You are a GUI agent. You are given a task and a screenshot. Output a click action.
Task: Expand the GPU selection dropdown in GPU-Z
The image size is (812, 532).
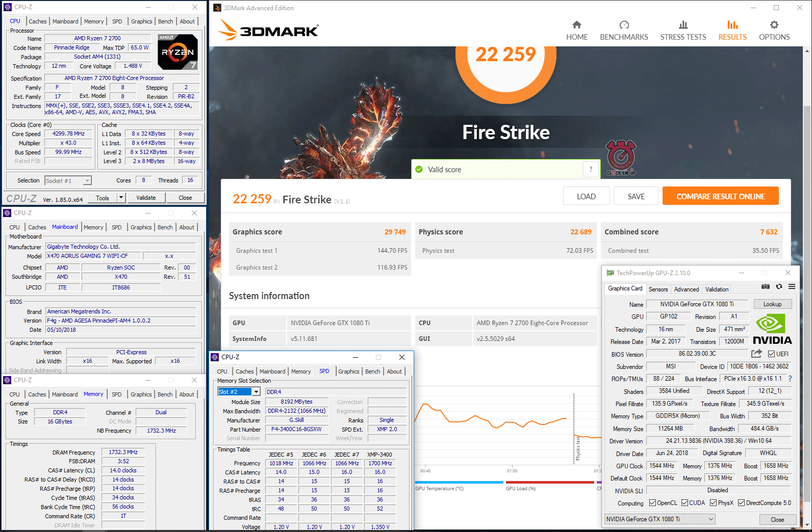tap(711, 519)
